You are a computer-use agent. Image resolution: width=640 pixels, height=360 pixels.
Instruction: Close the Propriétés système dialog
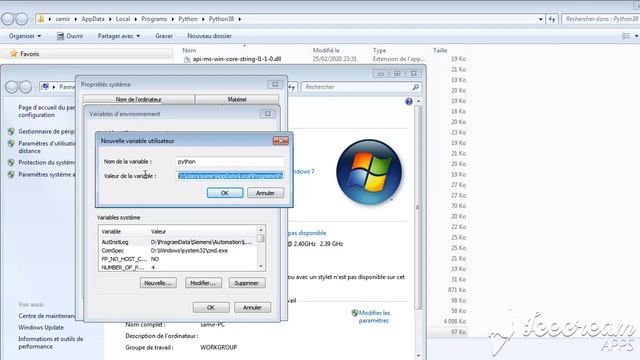click(275, 84)
